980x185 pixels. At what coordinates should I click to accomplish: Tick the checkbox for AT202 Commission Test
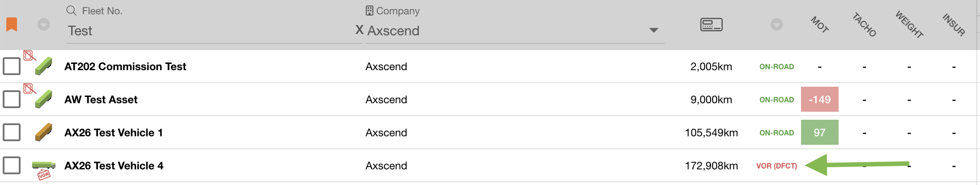12,66
